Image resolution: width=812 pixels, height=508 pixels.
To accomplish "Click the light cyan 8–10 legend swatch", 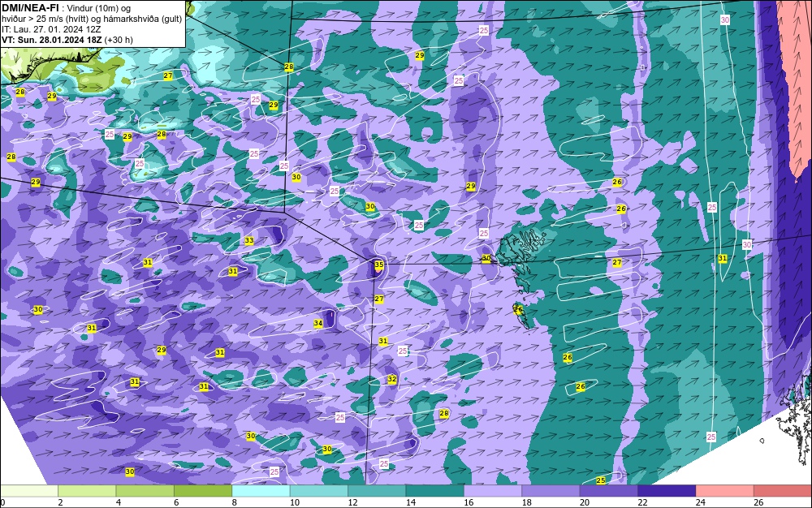I will click(x=261, y=491).
